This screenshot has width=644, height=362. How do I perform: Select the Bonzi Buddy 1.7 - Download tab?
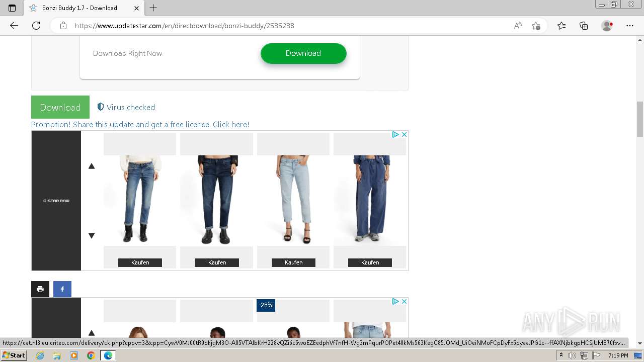[x=84, y=8]
